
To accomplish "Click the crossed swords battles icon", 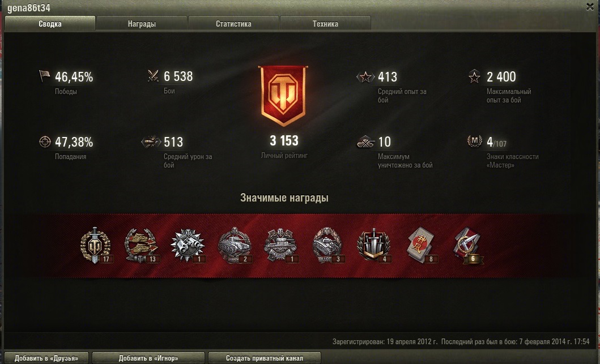I will 153,76.
